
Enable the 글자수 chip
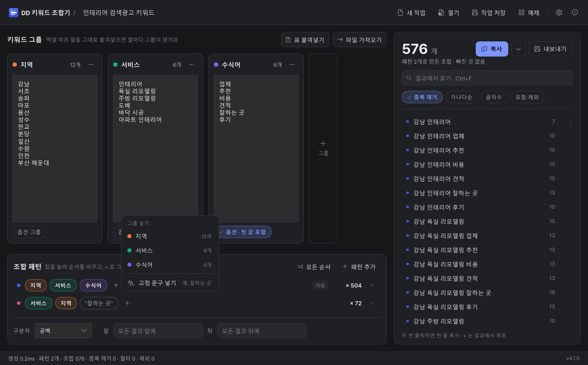tap(494, 97)
